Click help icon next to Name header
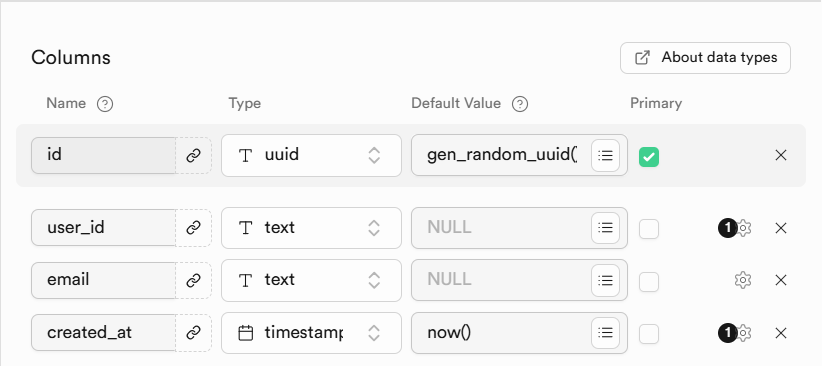 point(105,104)
